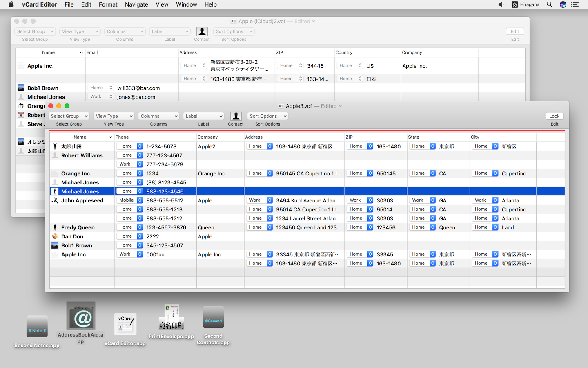Viewport: 588px width, 368px height.
Task: Sort by Name column in back iCloud window
Action: pyautogui.click(x=50, y=52)
